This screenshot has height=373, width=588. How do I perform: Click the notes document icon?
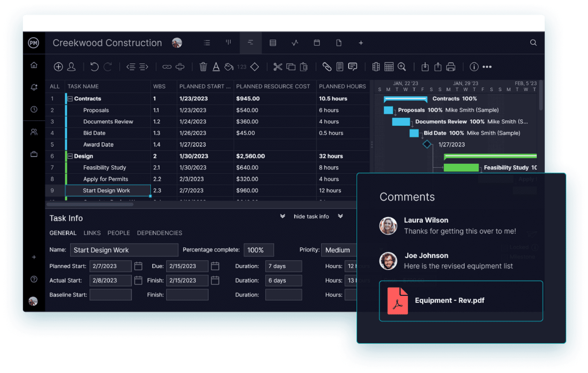click(x=340, y=67)
